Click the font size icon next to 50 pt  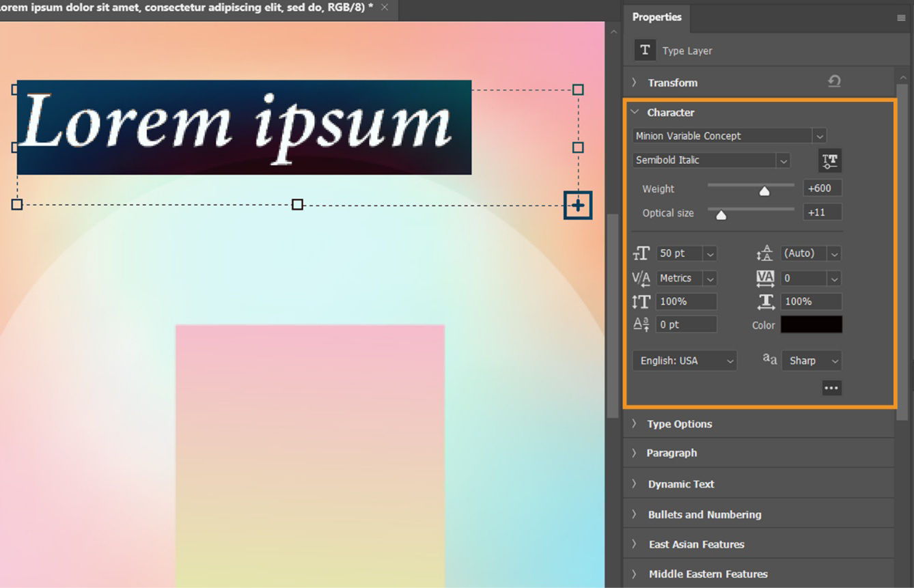[x=641, y=253]
